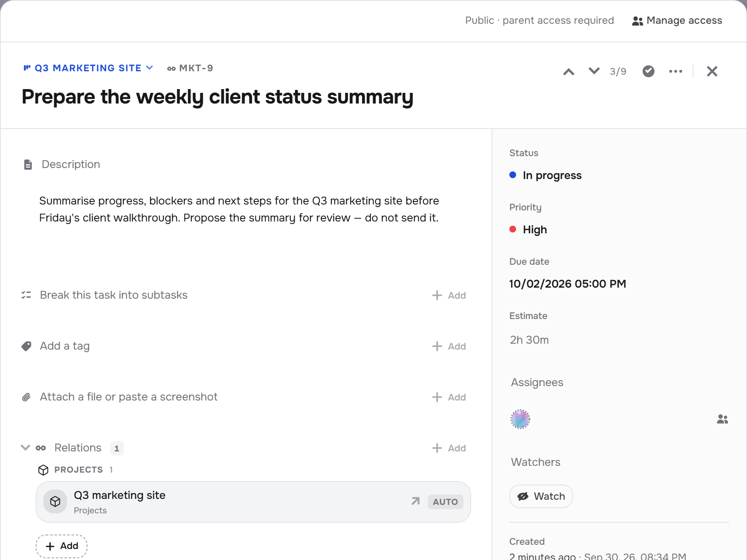The height and width of the screenshot is (560, 747).
Task: Change the In progress status
Action: click(x=545, y=175)
